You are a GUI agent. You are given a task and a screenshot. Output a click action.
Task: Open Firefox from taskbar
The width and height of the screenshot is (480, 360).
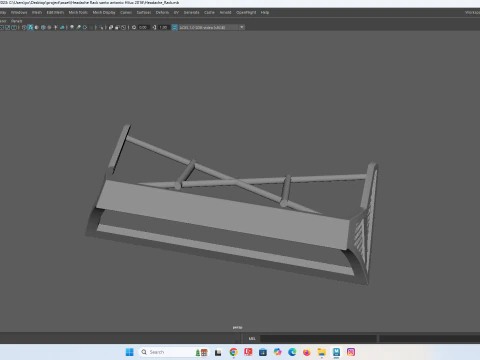click(x=307, y=352)
